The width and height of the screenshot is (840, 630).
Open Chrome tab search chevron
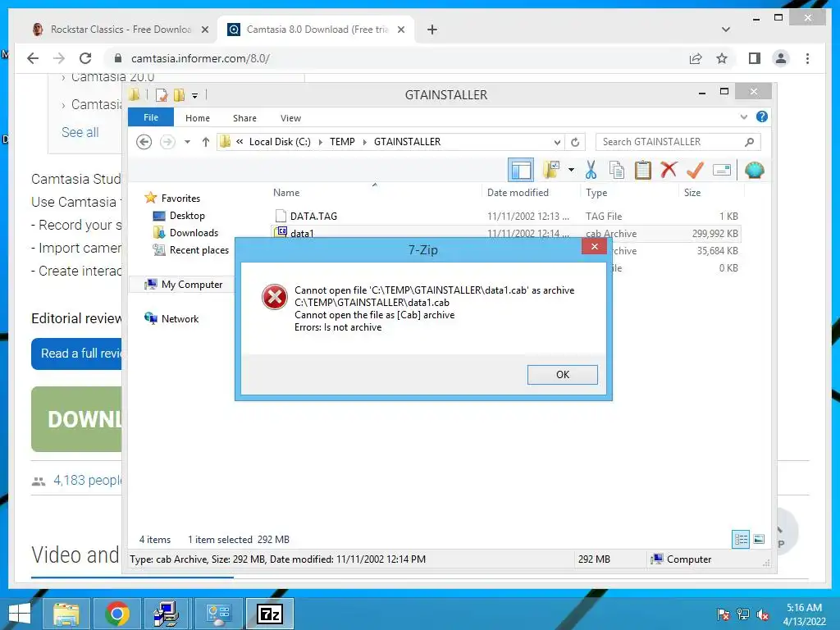tap(725, 30)
